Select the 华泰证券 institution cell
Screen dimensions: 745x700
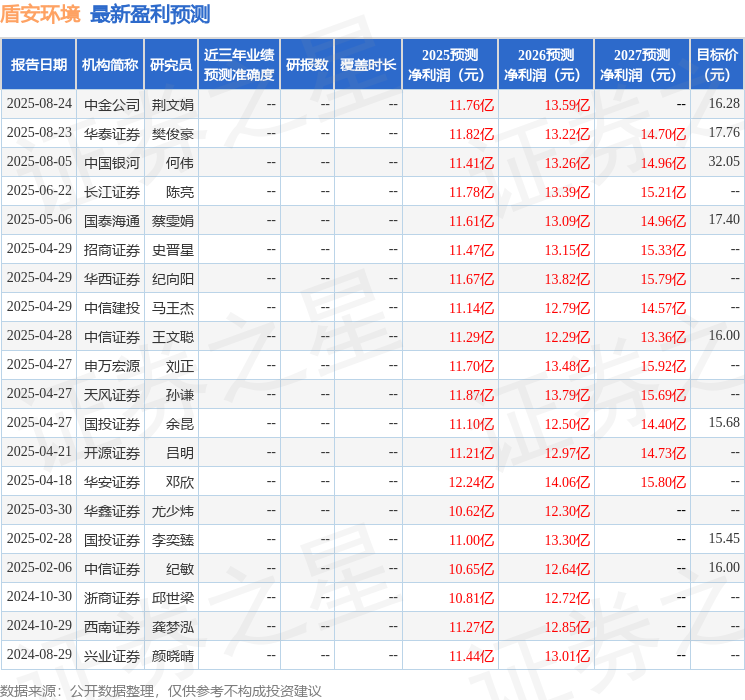coord(112,134)
